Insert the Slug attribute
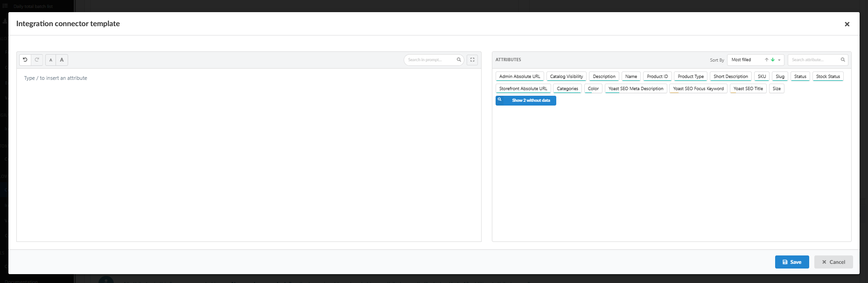Viewport: 868px width, 283px height. (780, 77)
